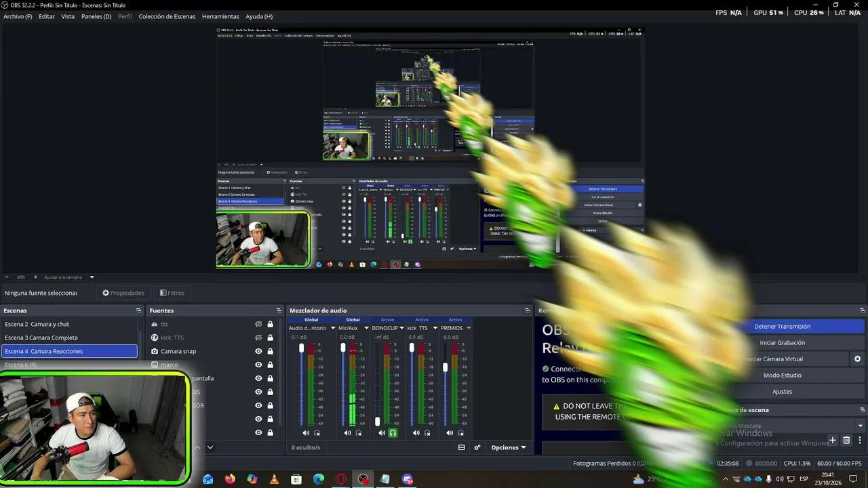Click Iniciar Grabación button

pos(783,343)
